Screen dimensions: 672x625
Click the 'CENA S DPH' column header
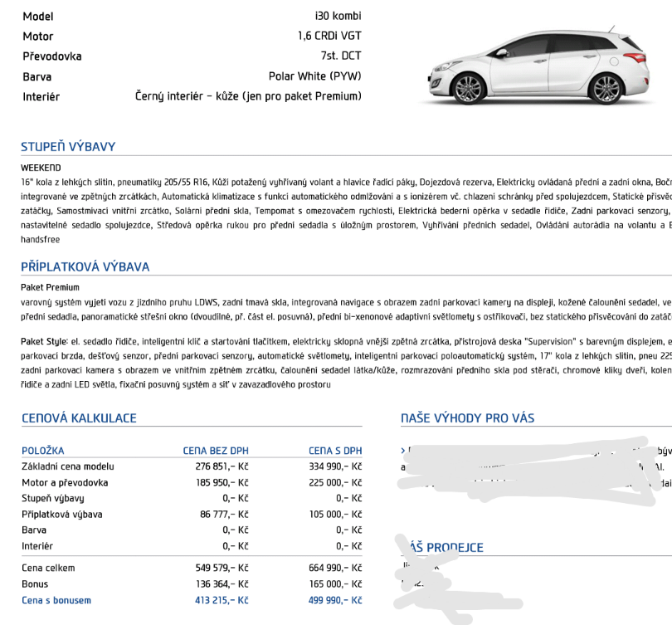tap(335, 451)
